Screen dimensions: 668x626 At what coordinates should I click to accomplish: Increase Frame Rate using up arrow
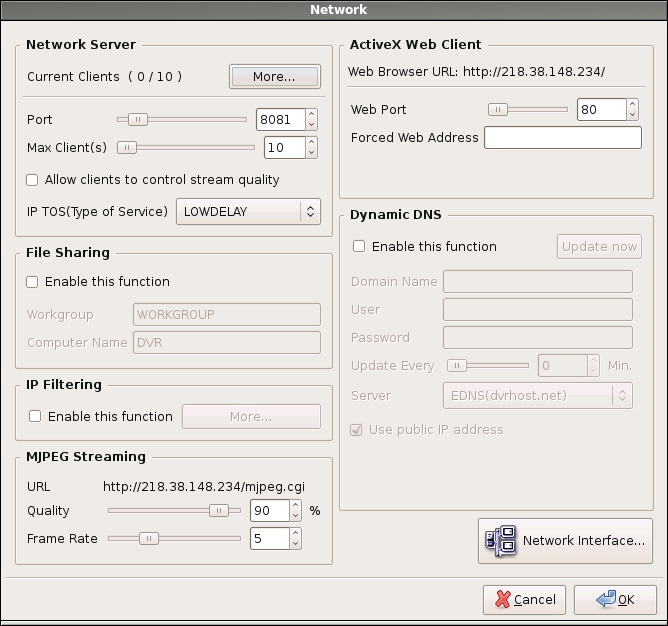click(296, 533)
